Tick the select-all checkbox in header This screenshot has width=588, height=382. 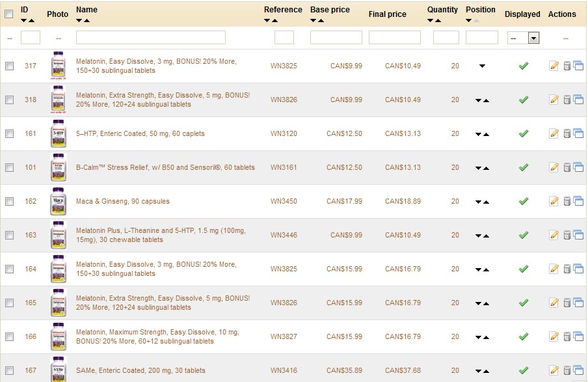[x=9, y=14]
